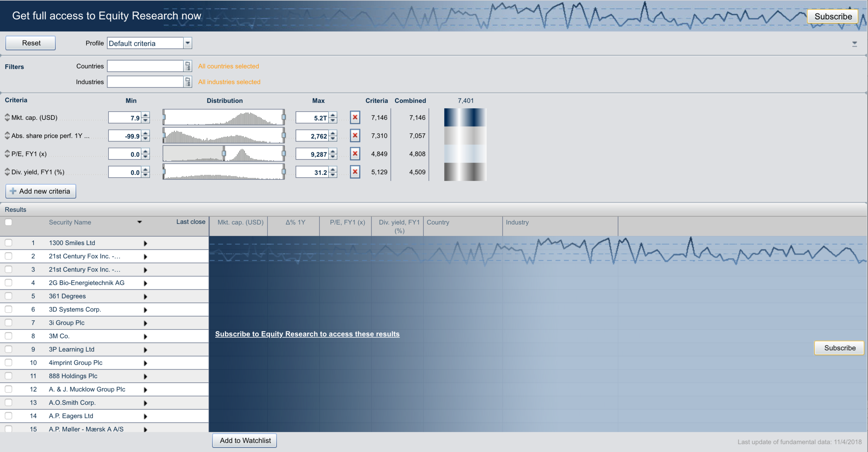868x452 pixels.
Task: Click reorder handle for Mkt. cap. criteria
Action: click(7, 117)
